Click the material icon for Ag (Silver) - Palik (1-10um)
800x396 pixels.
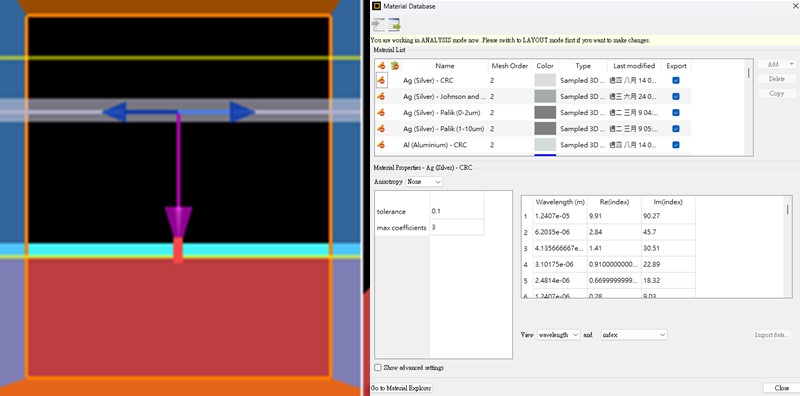click(381, 129)
